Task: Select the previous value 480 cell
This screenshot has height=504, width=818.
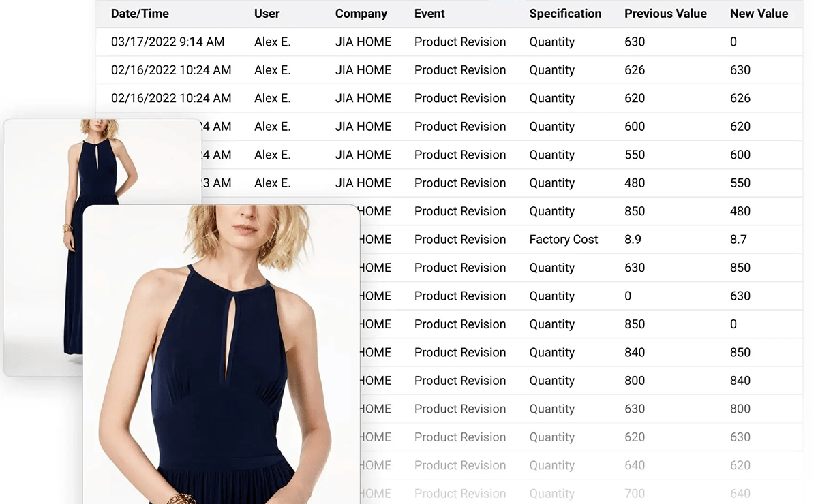Action: 635,183
